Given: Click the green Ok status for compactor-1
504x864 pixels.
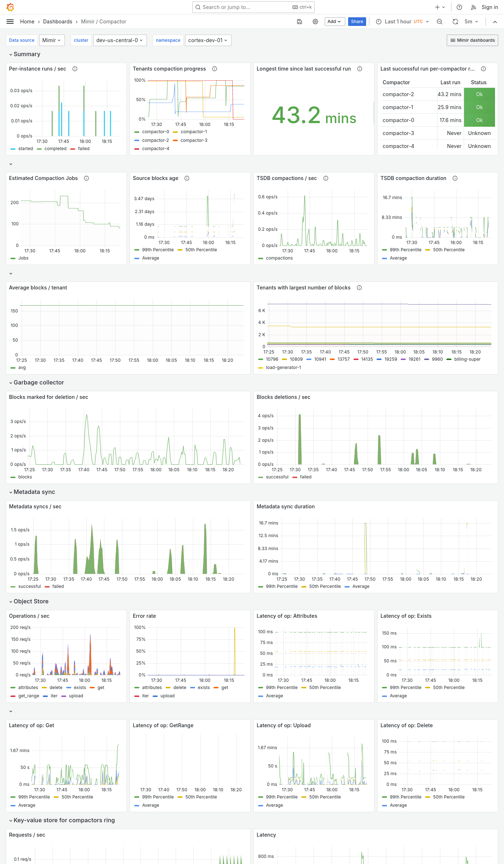Looking at the screenshot, I should 479,107.
